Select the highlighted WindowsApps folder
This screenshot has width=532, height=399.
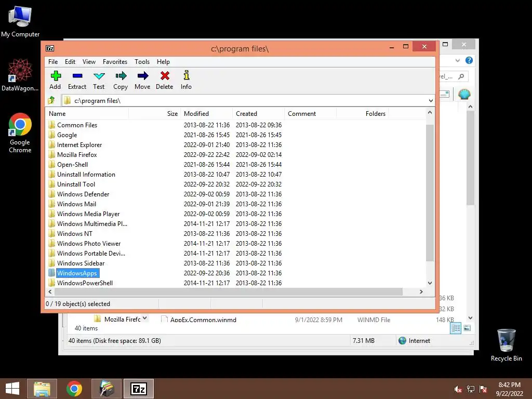pyautogui.click(x=77, y=273)
